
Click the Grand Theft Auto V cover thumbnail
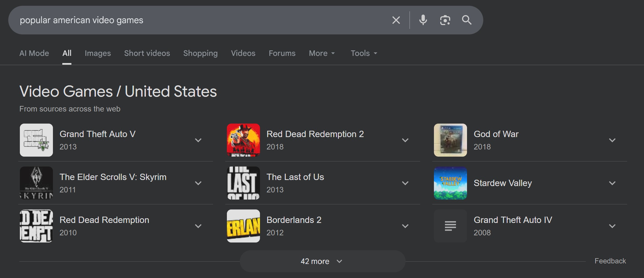(x=36, y=140)
